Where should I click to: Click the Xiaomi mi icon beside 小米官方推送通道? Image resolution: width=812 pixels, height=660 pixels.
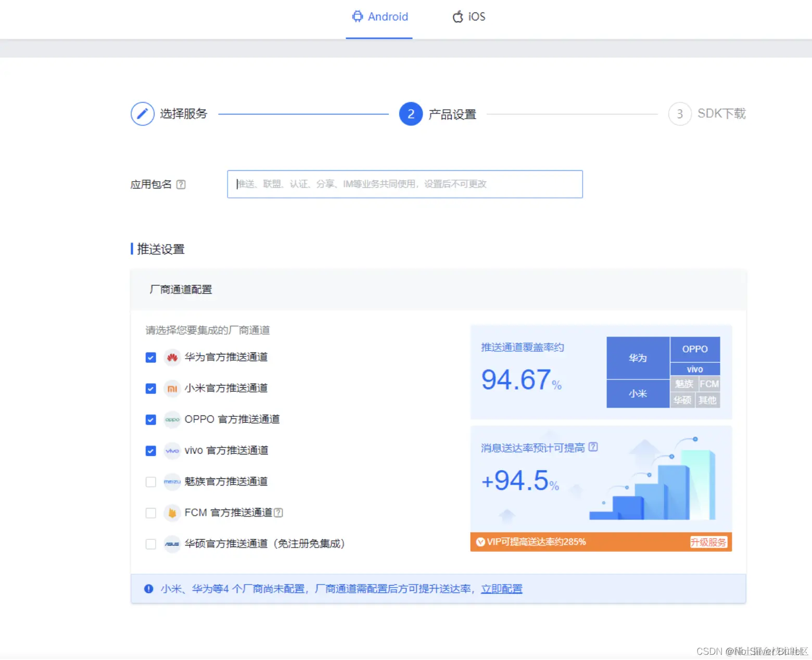pyautogui.click(x=172, y=388)
